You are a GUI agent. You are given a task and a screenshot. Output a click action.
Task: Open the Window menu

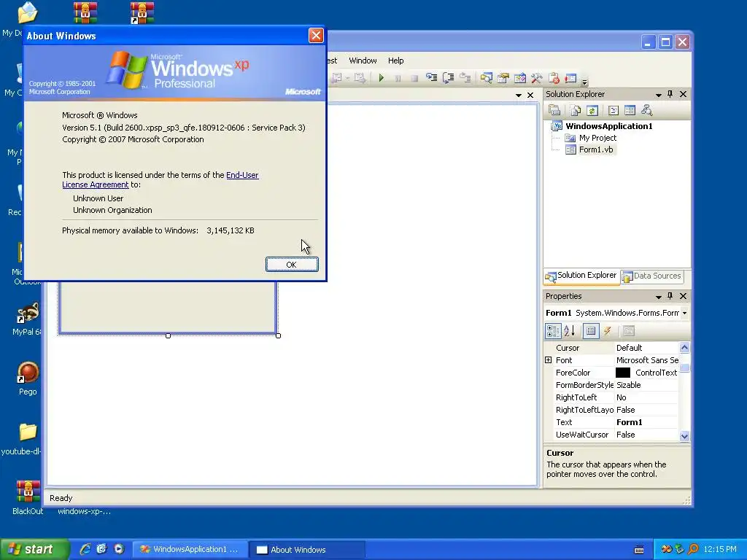point(363,61)
